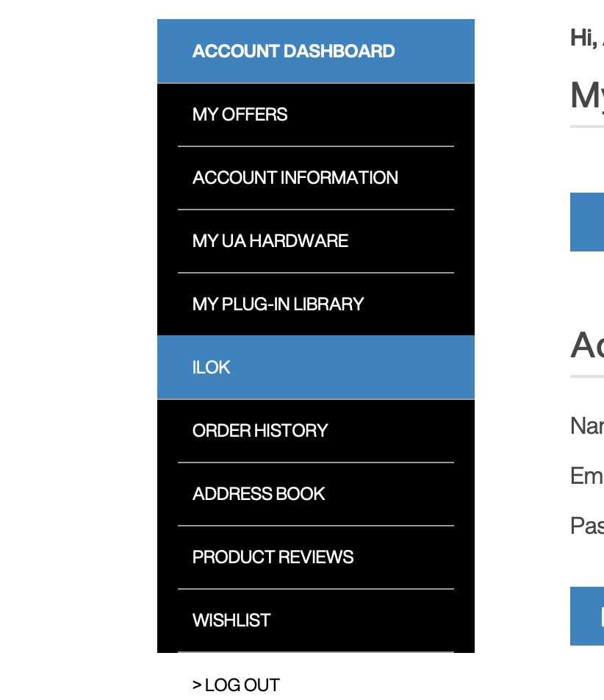604x700 pixels.
Task: Open the Account Dashboard menu item
Action: (316, 51)
